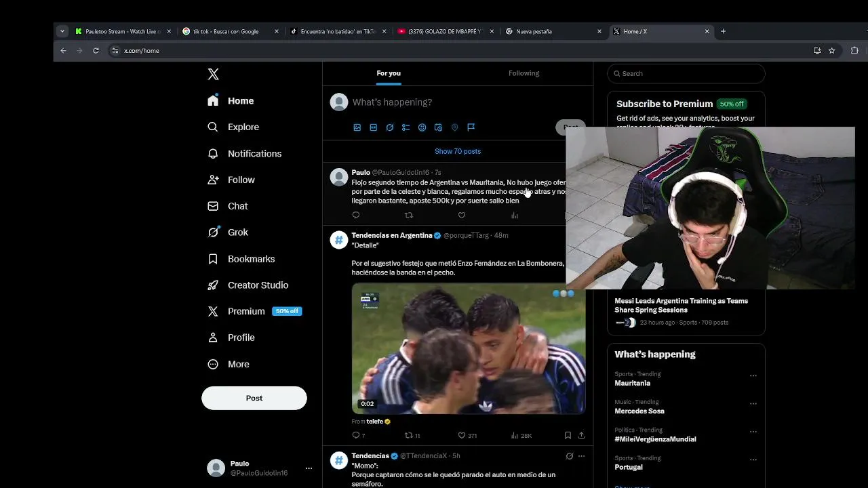Open Creator Studio from the sidebar

248,285
